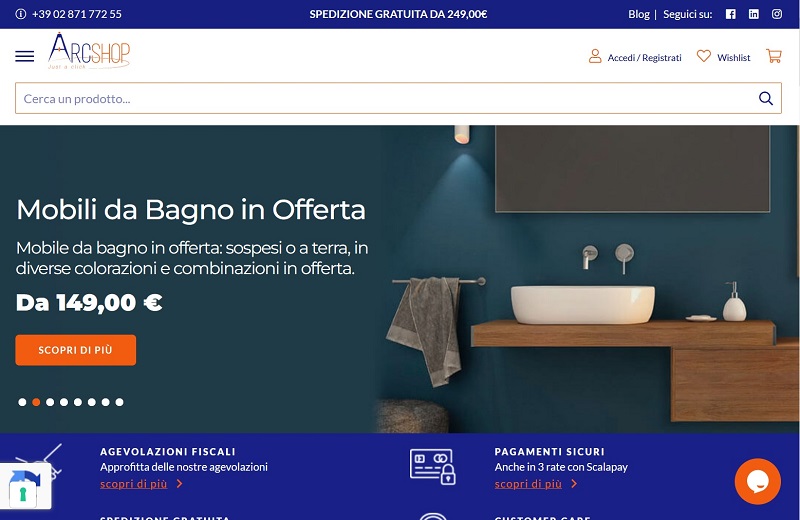The width and height of the screenshot is (800, 520).
Task: Open the Instagram page icon
Action: pyautogui.click(x=777, y=14)
